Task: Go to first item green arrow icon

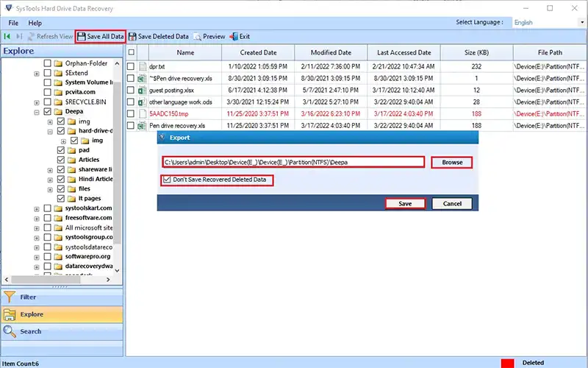Action: (7, 36)
